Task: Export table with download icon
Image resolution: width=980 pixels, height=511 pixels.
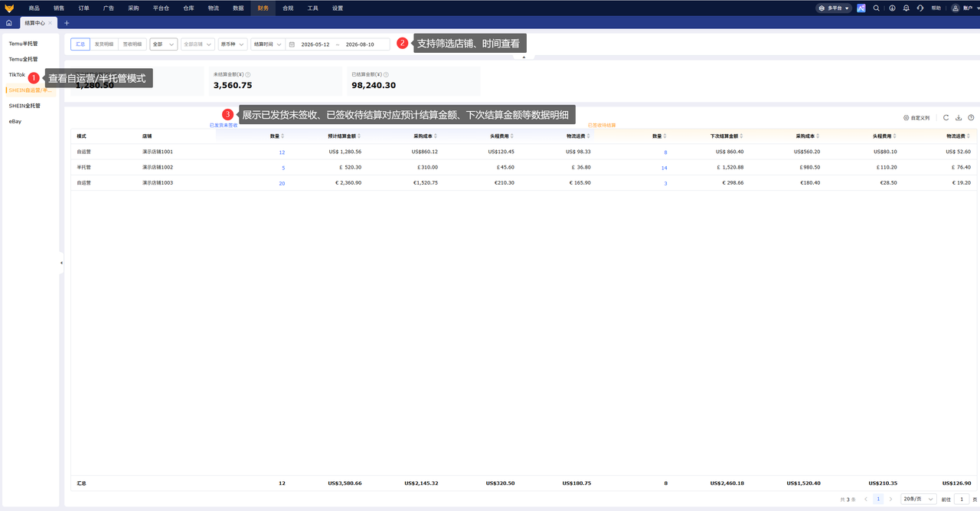Action: click(x=959, y=118)
